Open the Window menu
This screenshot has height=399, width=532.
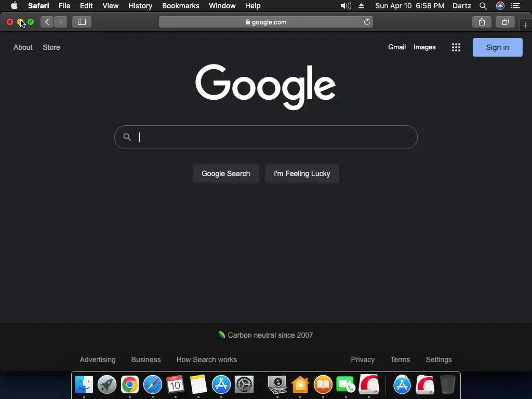coord(222,6)
